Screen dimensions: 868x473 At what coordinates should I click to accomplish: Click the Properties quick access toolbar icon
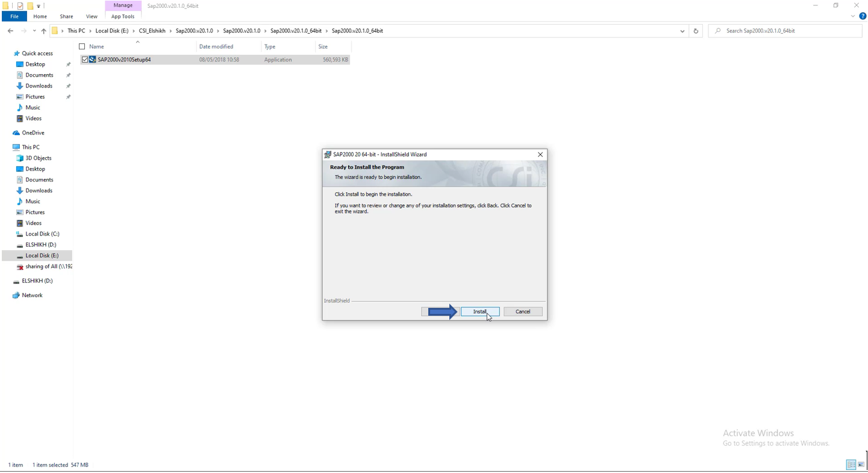pos(20,6)
